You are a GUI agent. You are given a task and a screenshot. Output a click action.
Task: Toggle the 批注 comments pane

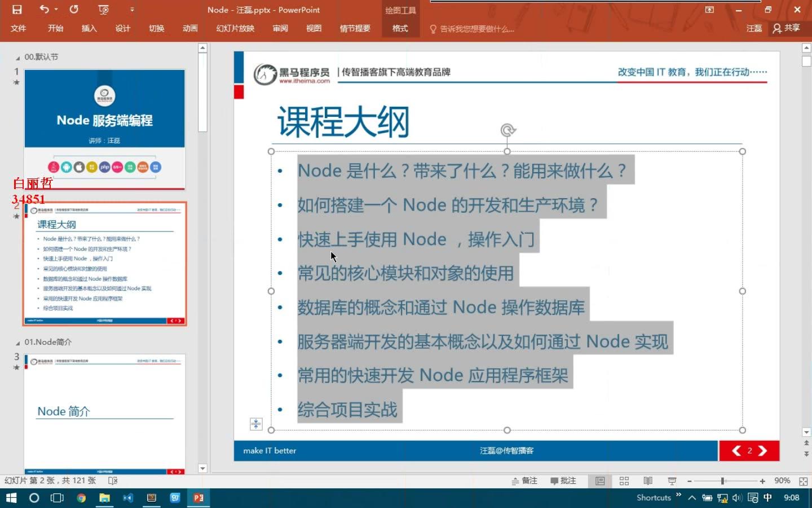tap(564, 480)
